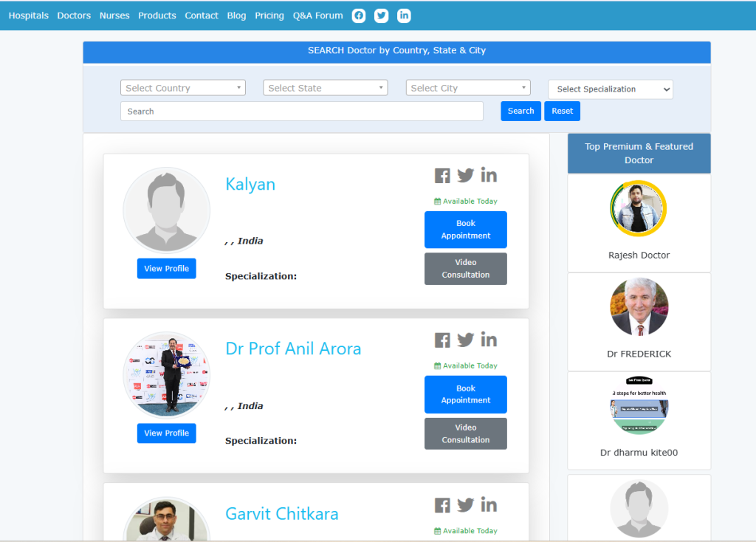Open the Select City dropdown
The width and height of the screenshot is (756, 542).
[x=468, y=88]
